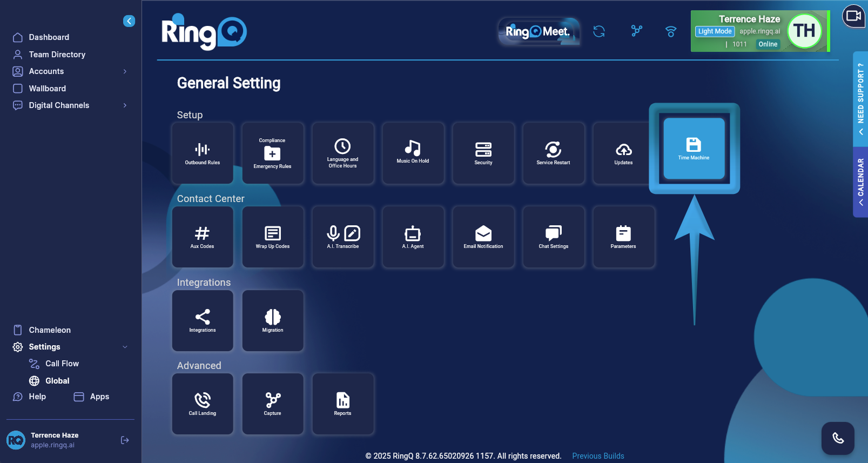Open the Music On Hold tile
Viewport: 868px width, 463px height.
(x=413, y=153)
